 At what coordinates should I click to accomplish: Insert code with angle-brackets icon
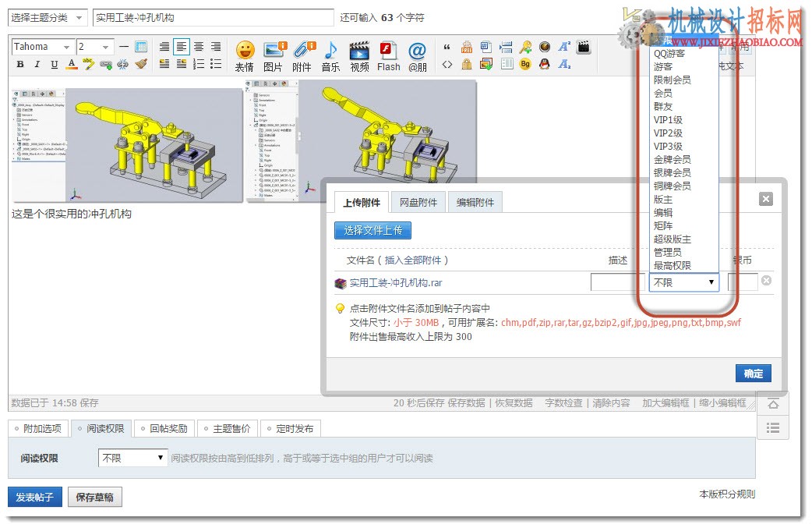[447, 64]
